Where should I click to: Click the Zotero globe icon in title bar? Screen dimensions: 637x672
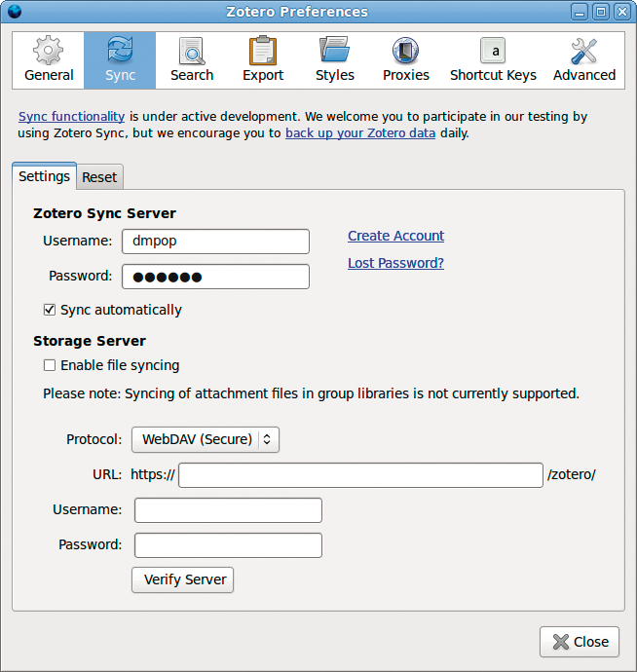[15, 12]
